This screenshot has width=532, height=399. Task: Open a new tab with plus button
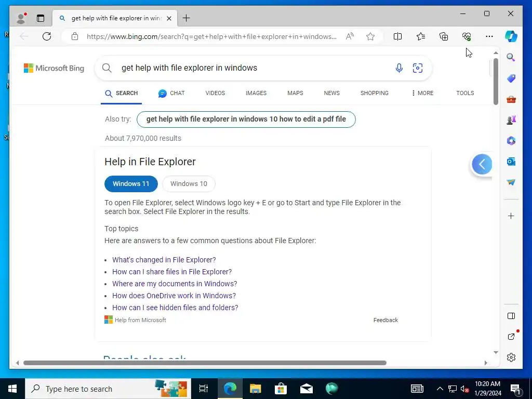coord(187,18)
